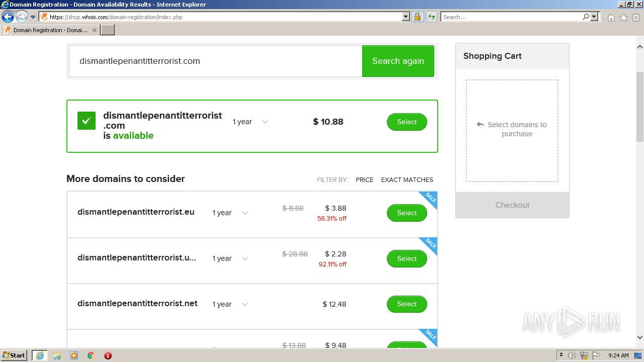Close the Domain Registration tab

[95, 30]
